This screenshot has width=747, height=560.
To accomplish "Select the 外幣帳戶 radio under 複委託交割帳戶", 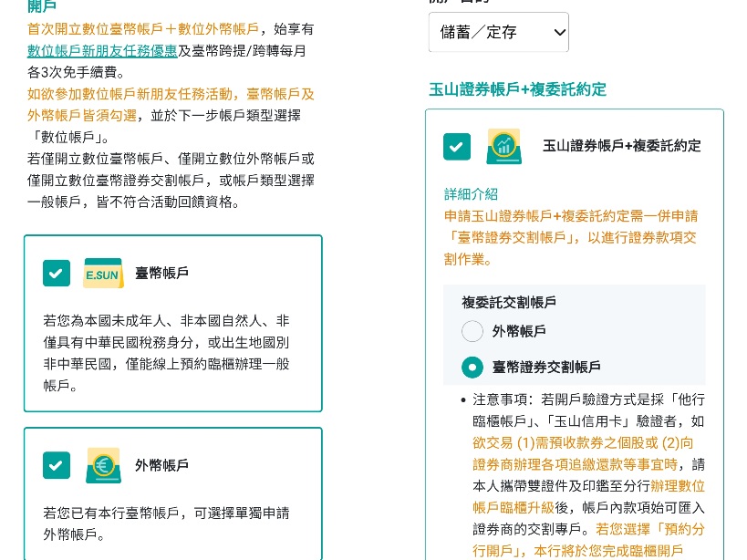I will (472, 331).
